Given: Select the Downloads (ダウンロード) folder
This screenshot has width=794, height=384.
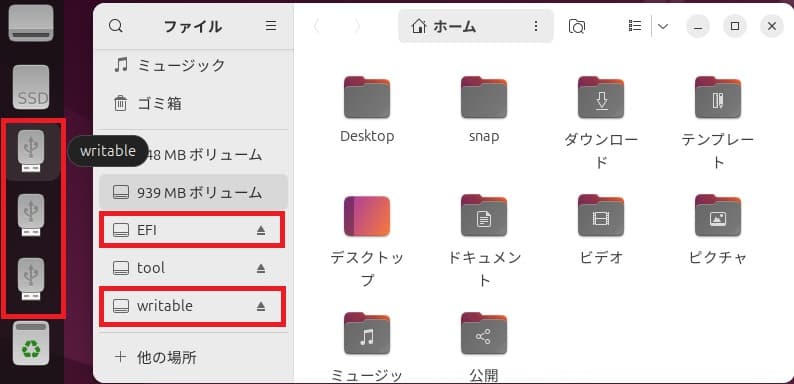Looking at the screenshot, I should tap(601, 122).
